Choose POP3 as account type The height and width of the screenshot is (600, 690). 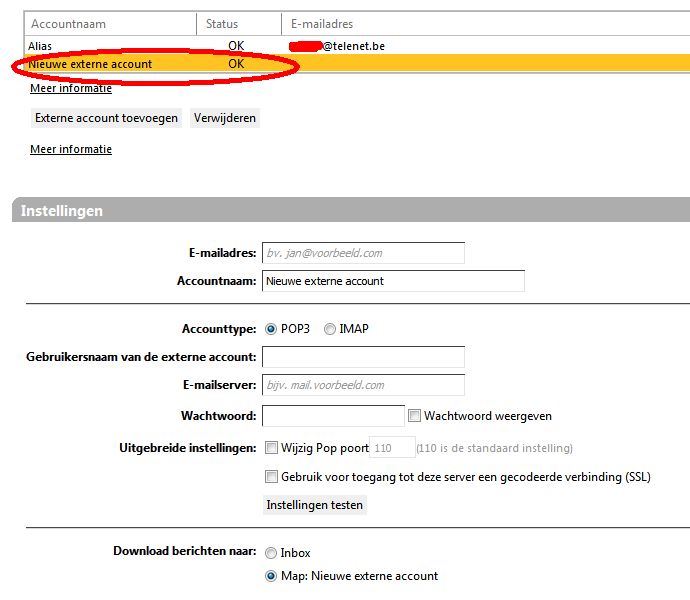(x=269, y=329)
